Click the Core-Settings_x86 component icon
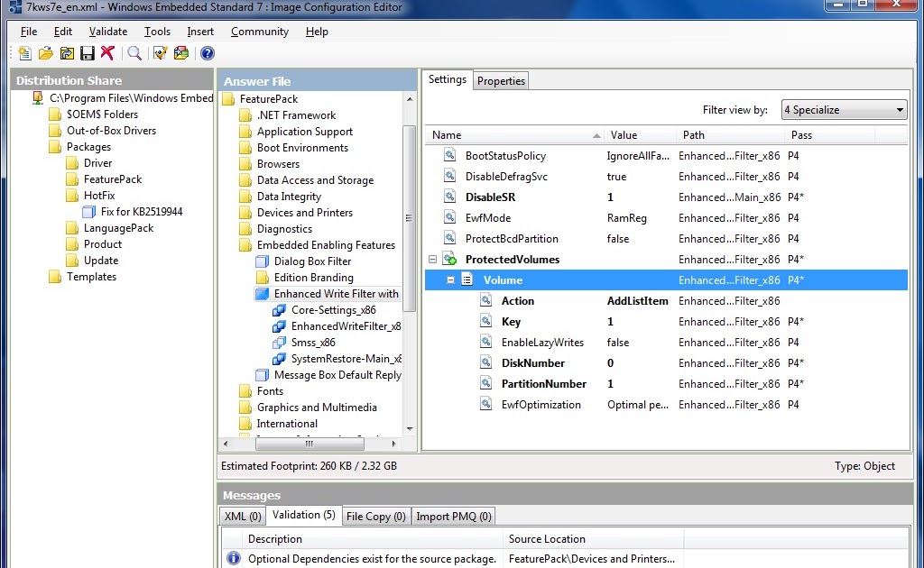This screenshot has width=924, height=568. pos(279,310)
